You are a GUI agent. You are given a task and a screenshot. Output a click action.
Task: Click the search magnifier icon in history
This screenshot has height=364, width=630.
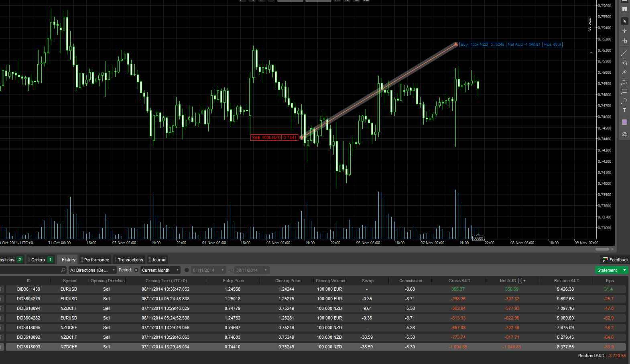[63, 270]
